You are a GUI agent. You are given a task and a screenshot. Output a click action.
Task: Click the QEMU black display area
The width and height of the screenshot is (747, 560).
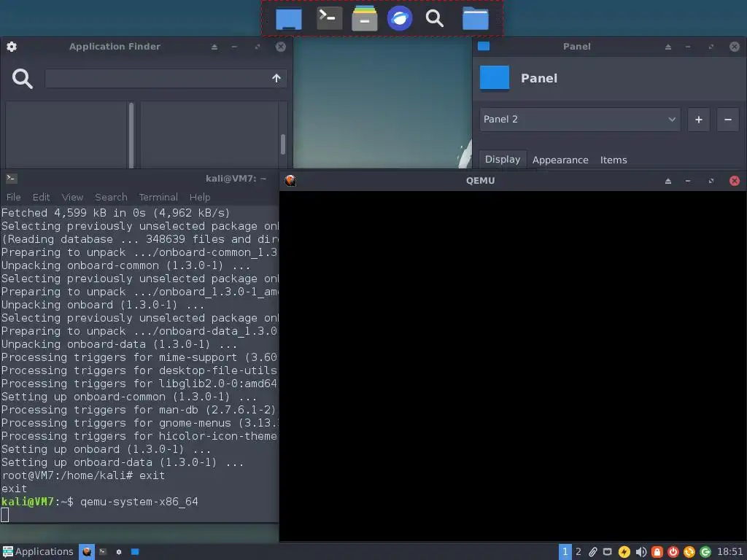coord(513,366)
